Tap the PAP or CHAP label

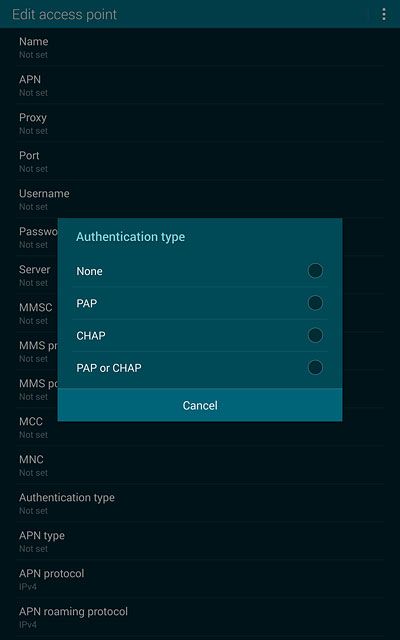click(109, 368)
